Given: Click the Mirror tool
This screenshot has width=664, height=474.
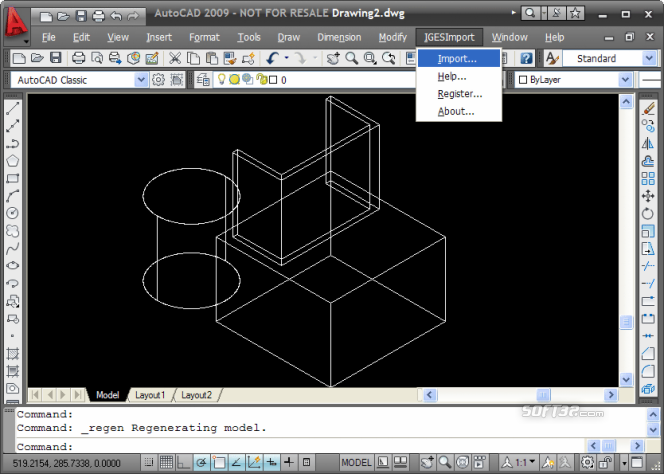Looking at the screenshot, I should 648,144.
